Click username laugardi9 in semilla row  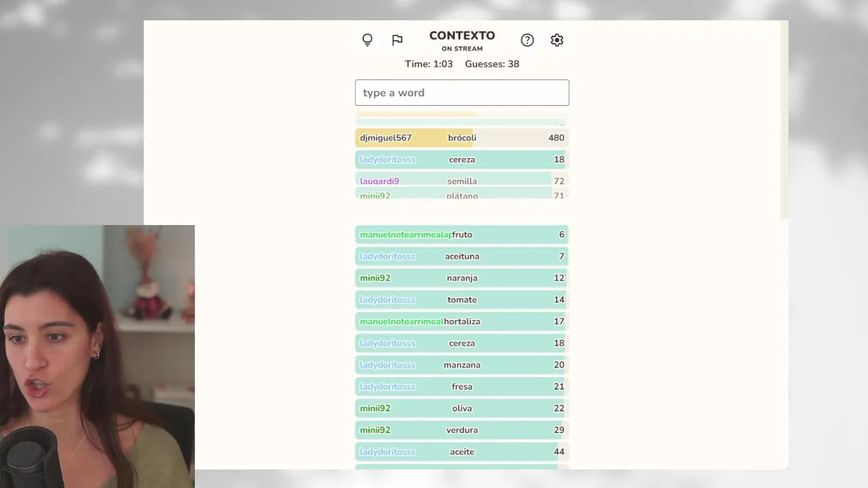[x=380, y=181]
